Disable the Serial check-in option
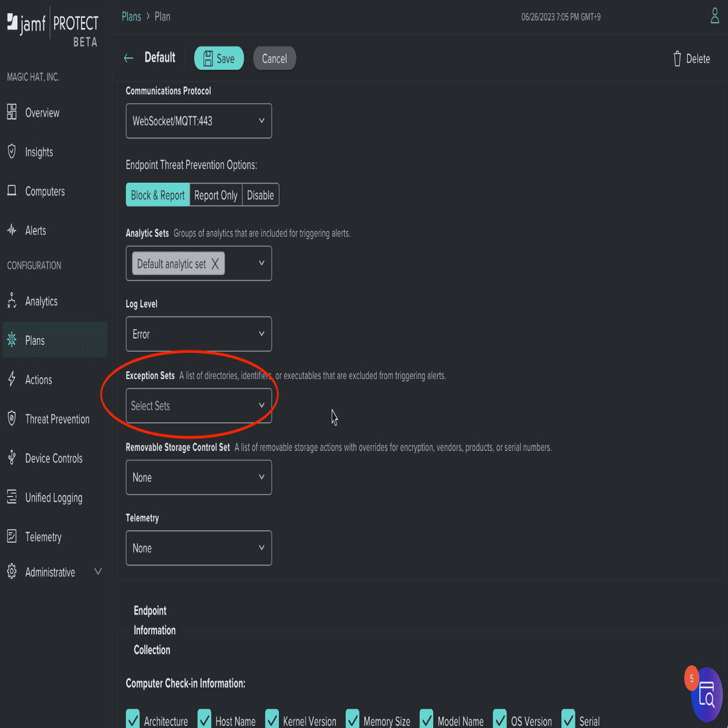 pos(567,718)
